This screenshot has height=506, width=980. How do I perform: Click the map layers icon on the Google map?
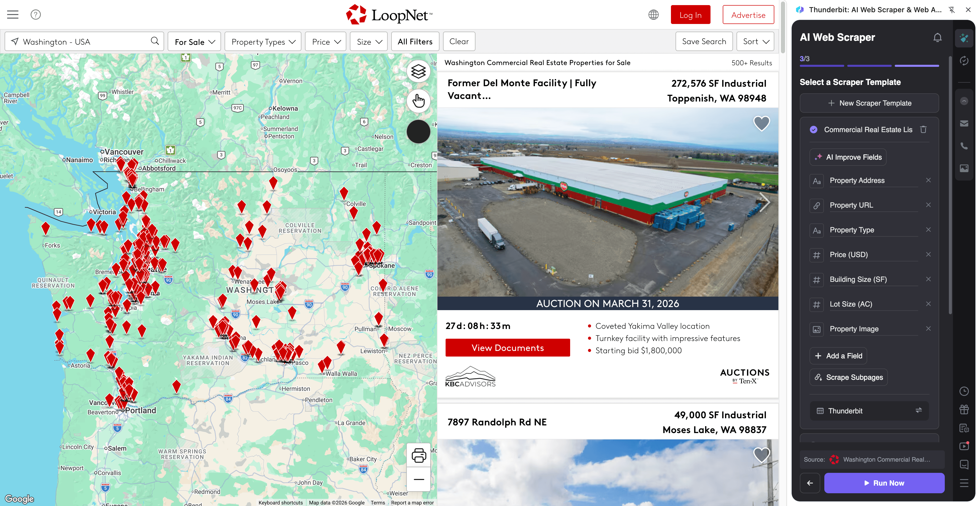click(x=419, y=71)
